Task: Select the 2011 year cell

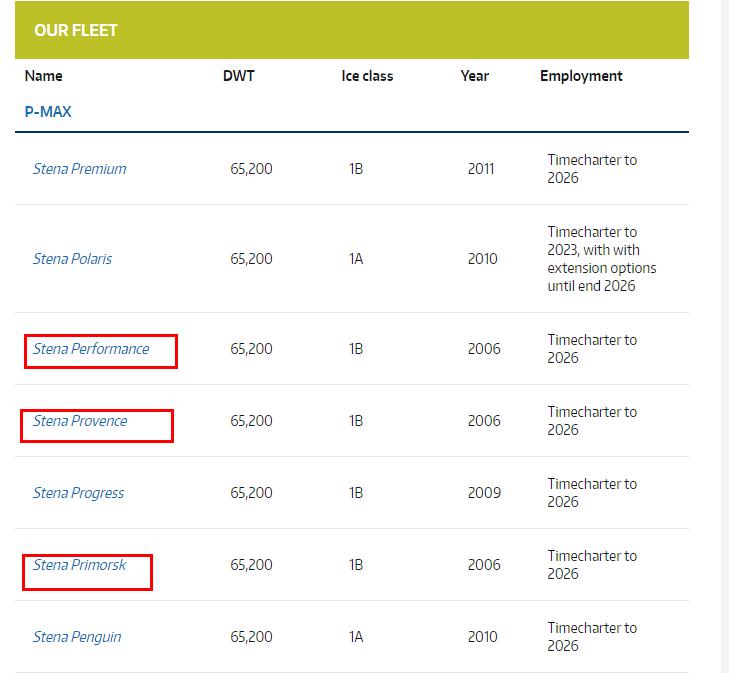Action: tap(481, 169)
